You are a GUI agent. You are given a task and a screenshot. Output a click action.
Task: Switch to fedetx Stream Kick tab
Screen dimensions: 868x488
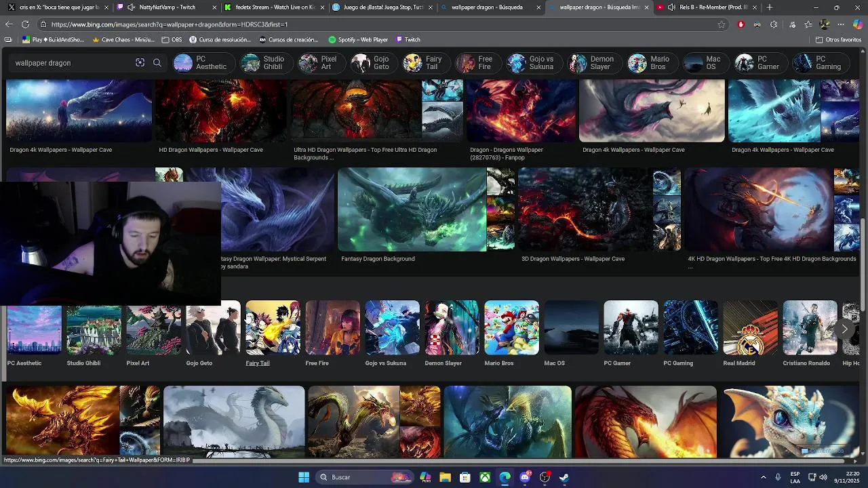pos(273,7)
